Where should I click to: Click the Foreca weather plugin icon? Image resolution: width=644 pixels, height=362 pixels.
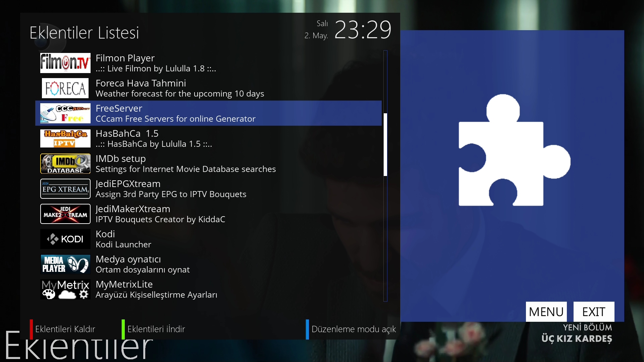click(x=65, y=88)
